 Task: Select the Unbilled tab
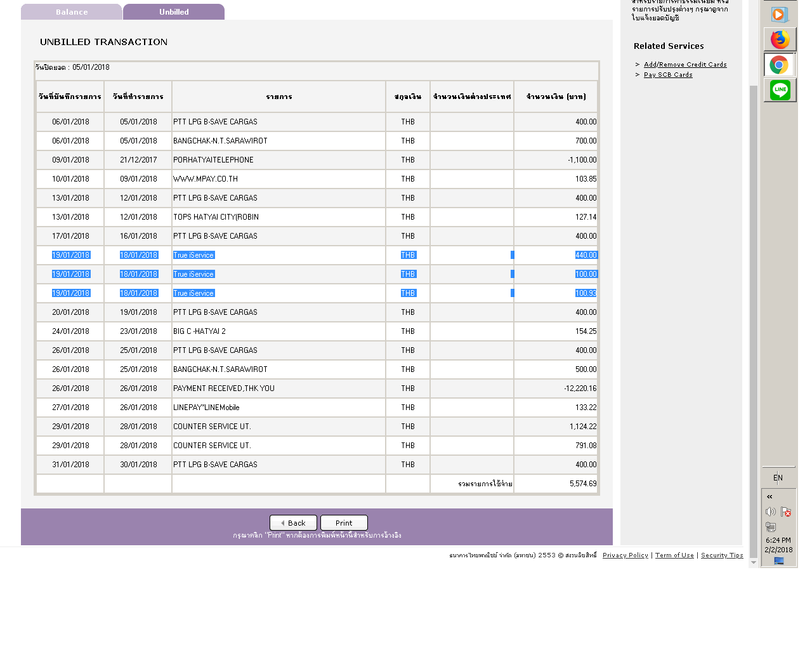point(174,12)
